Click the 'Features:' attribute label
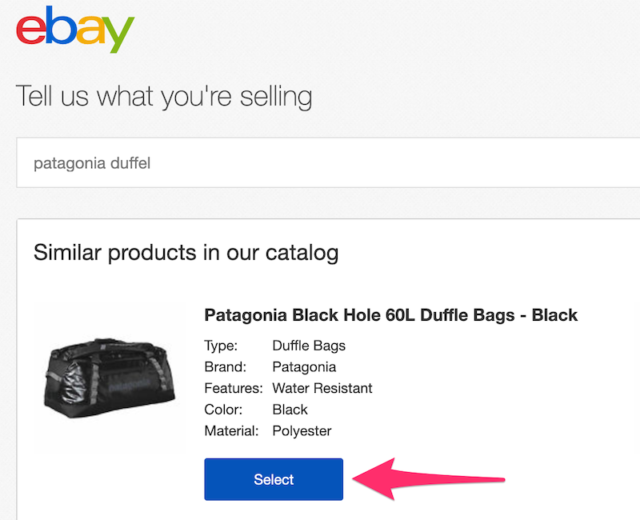 [x=233, y=388]
